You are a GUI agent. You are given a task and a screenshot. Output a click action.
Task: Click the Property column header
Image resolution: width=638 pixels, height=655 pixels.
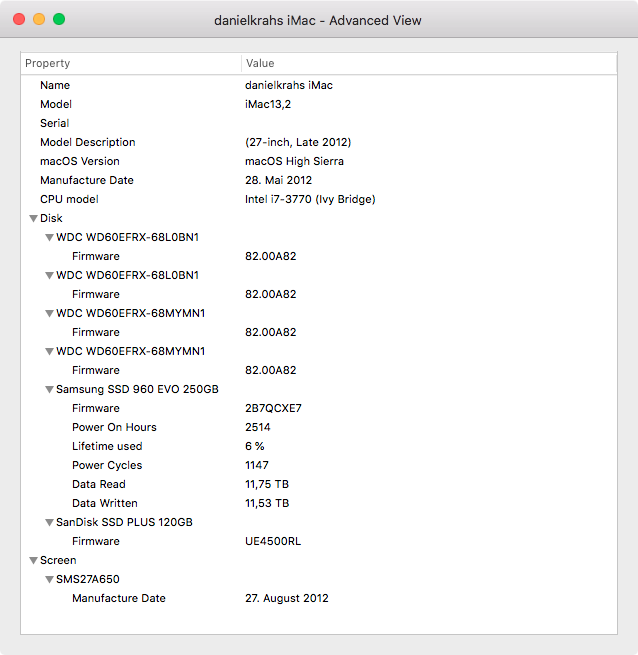tap(131, 63)
